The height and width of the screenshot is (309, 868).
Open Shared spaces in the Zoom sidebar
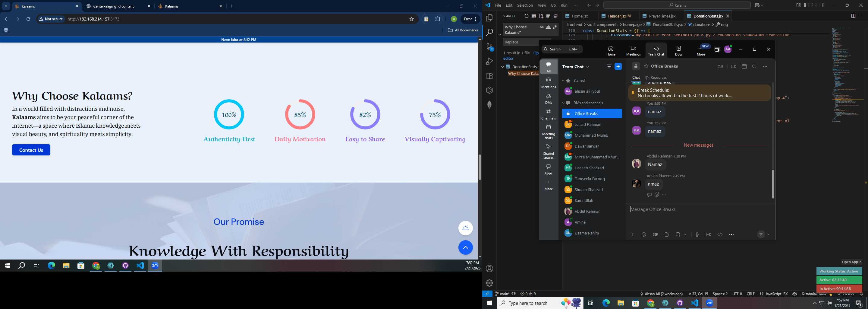pos(548,151)
